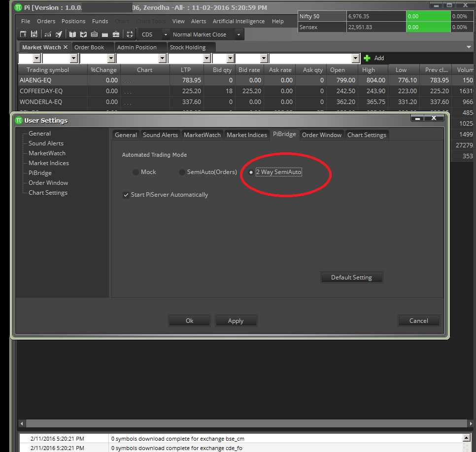The height and width of the screenshot is (452, 476).
Task: Expand the CDS exchange dropdown
Action: click(x=166, y=35)
